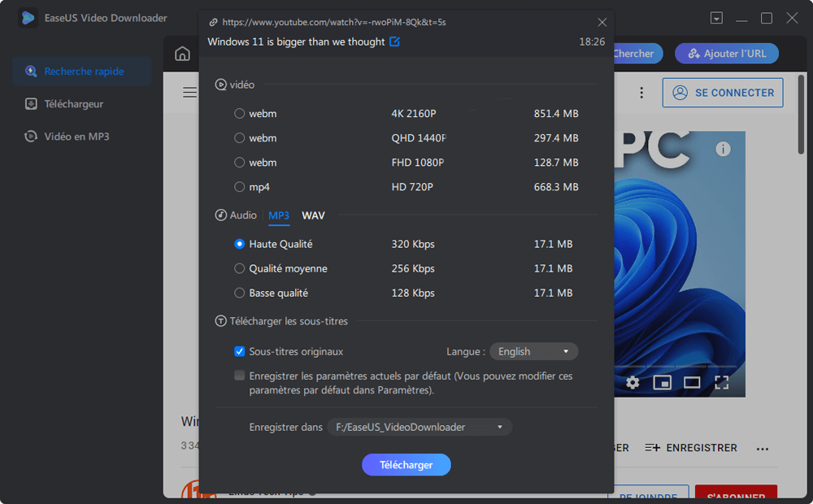Select the webm 4K 2160P video format
This screenshot has height=504, width=813.
click(x=240, y=113)
